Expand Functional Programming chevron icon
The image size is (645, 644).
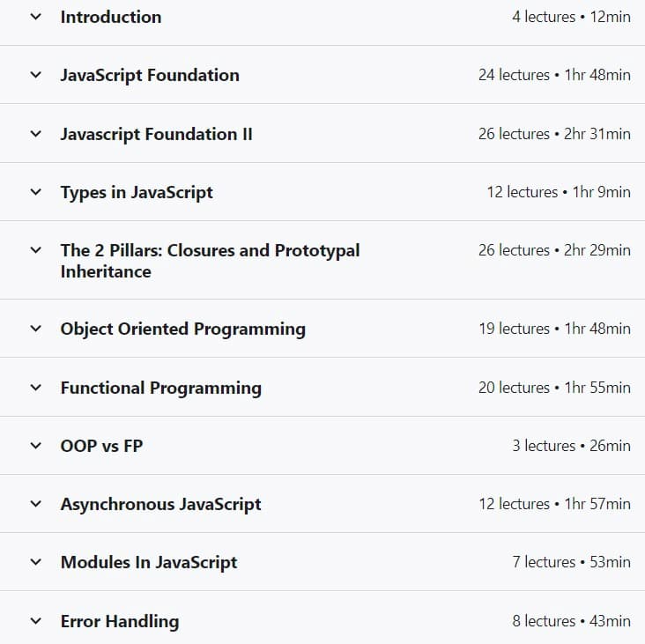[x=36, y=388]
